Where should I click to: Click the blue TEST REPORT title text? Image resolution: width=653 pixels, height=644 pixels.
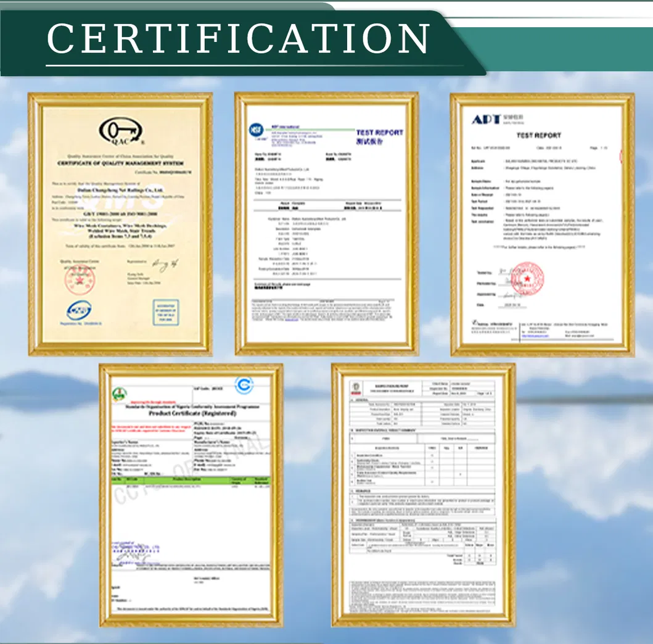coord(379,133)
